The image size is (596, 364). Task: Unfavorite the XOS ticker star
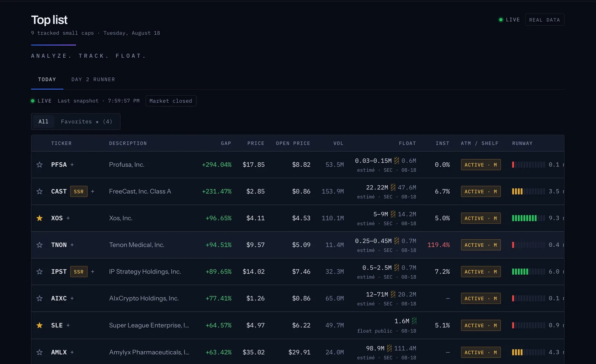coord(39,218)
